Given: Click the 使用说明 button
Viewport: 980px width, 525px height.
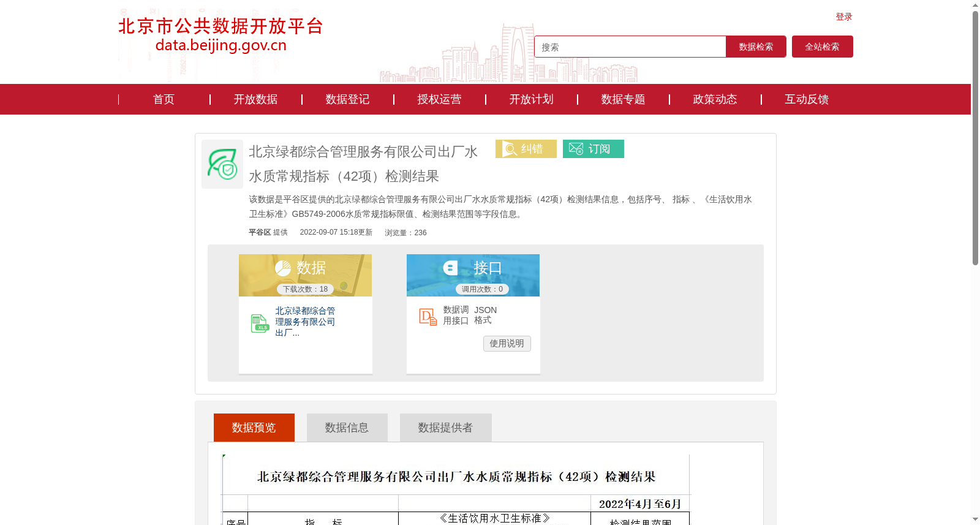Looking at the screenshot, I should pos(507,344).
